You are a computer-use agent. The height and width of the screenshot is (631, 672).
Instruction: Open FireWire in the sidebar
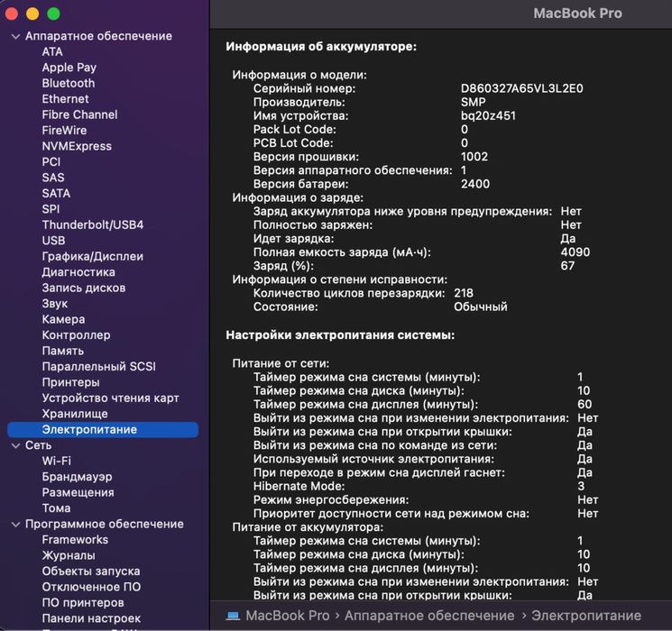pyautogui.click(x=64, y=130)
